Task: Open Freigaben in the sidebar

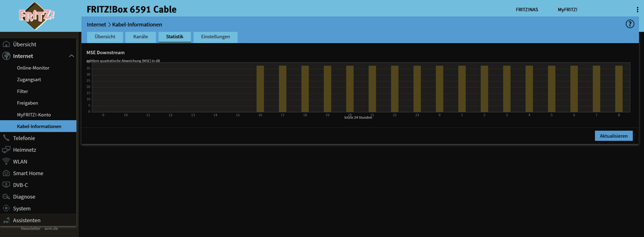Action: (27, 103)
